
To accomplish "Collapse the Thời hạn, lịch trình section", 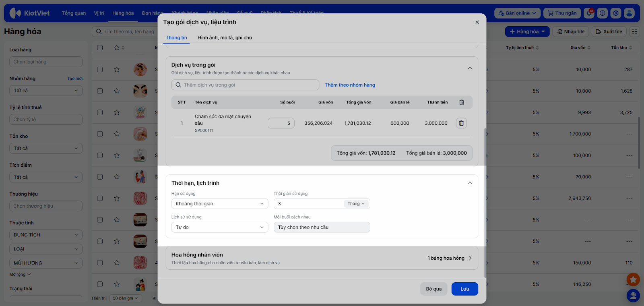I will 470,183.
